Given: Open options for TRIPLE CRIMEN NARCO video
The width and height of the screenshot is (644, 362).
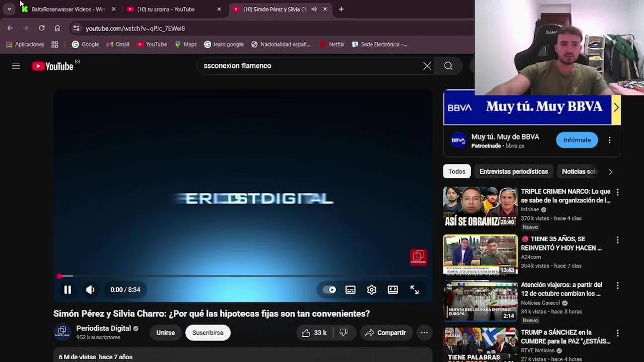Looking at the screenshot, I should point(617,192).
